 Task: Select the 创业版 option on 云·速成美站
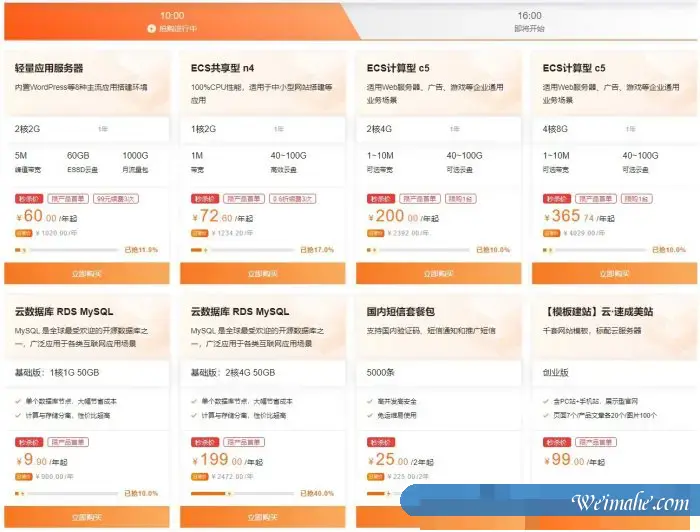555,373
